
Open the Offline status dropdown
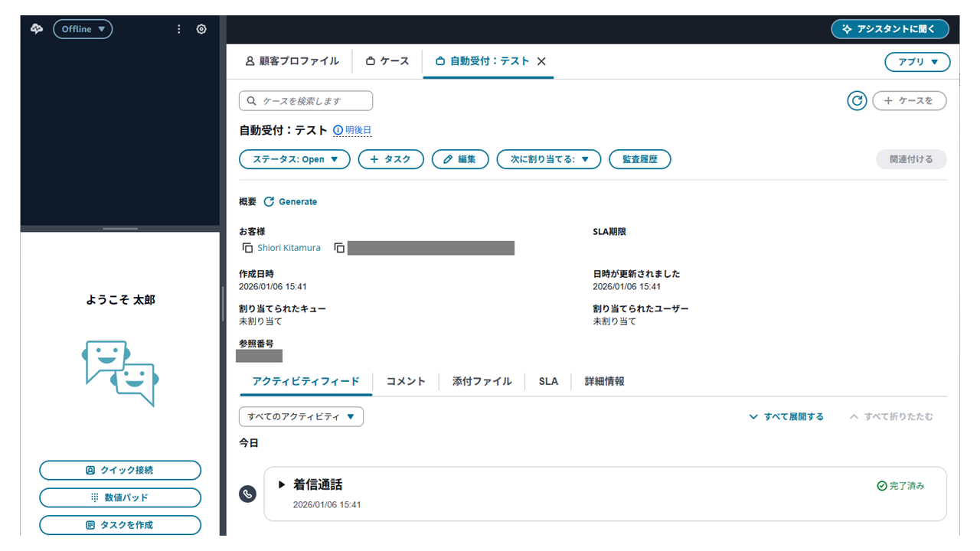tap(83, 29)
